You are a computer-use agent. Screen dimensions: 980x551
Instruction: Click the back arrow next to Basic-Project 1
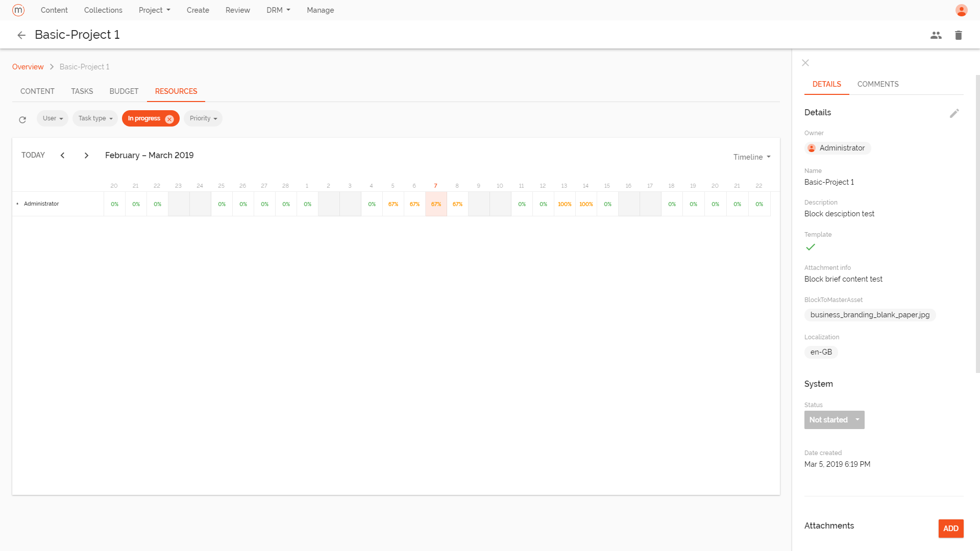coord(21,35)
